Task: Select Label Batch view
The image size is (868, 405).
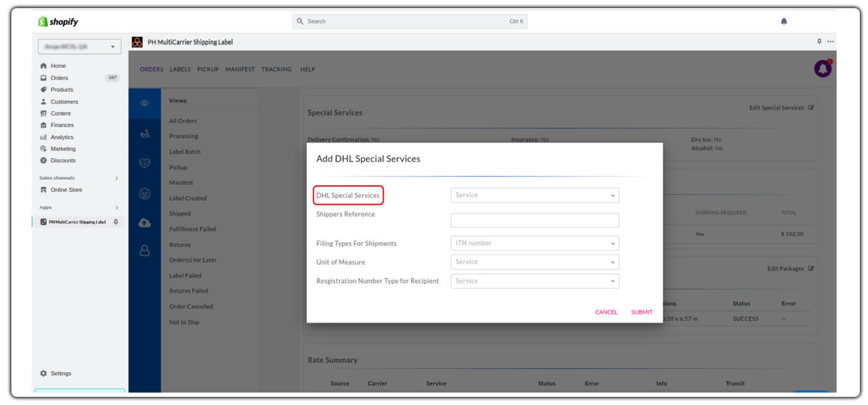Action: click(x=185, y=151)
